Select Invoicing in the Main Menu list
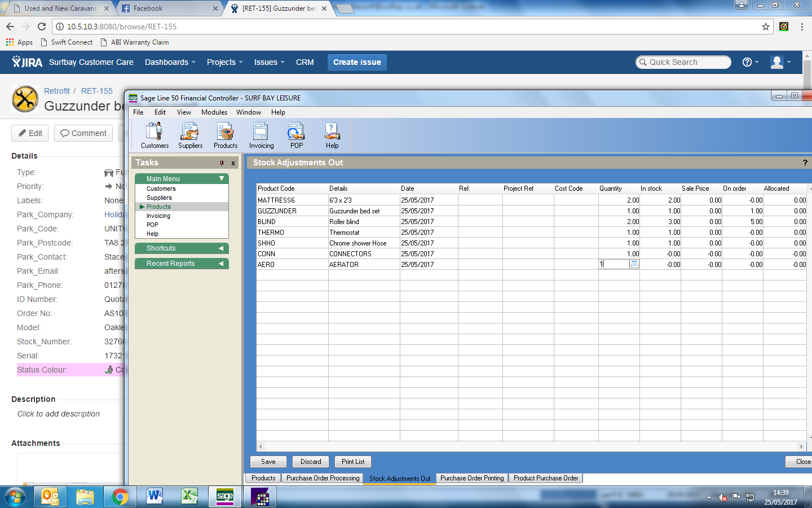The image size is (812, 508). pyautogui.click(x=158, y=216)
